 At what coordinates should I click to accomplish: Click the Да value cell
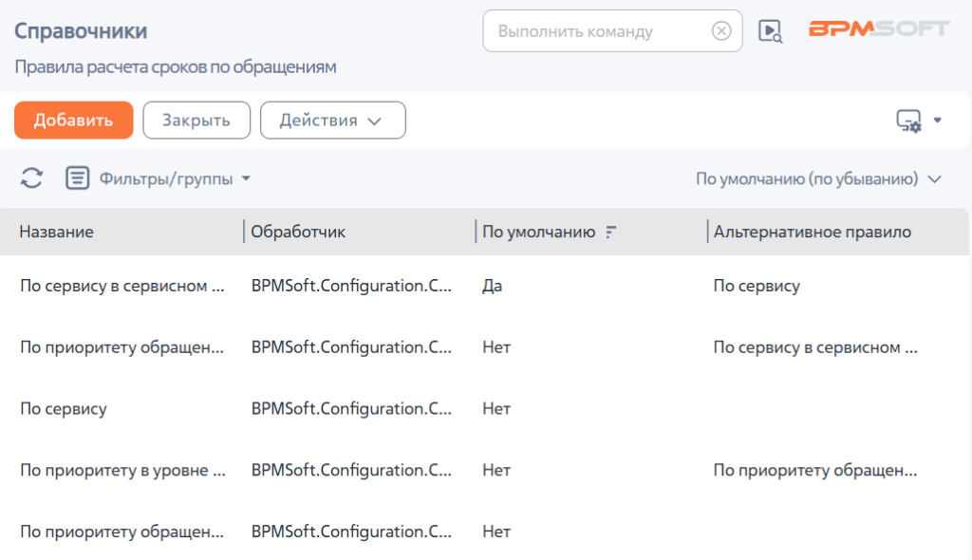click(x=493, y=286)
